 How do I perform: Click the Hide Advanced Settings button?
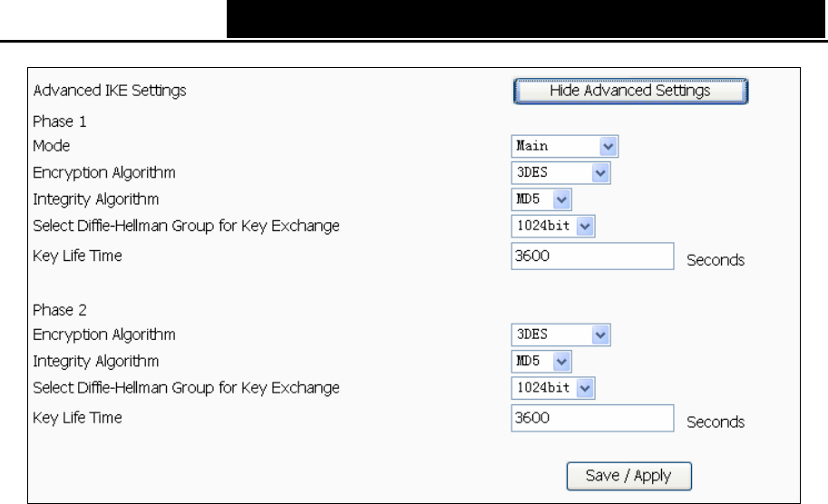coord(630,92)
